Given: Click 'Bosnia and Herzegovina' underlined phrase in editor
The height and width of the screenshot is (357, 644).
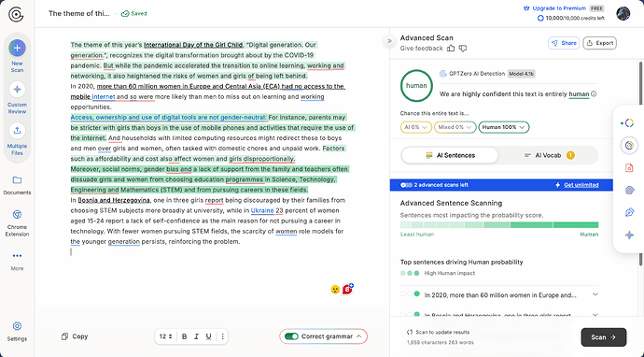Looking at the screenshot, I should [x=114, y=200].
